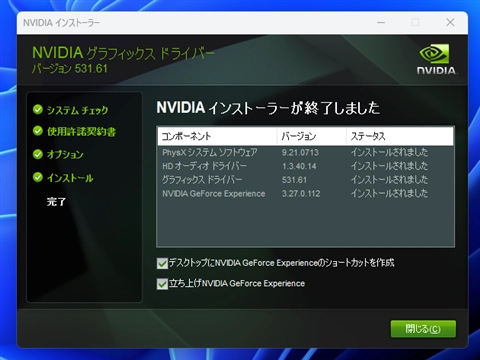Click green checkmark beside インストール
The width and height of the screenshot is (480, 360).
pyautogui.click(x=38, y=177)
